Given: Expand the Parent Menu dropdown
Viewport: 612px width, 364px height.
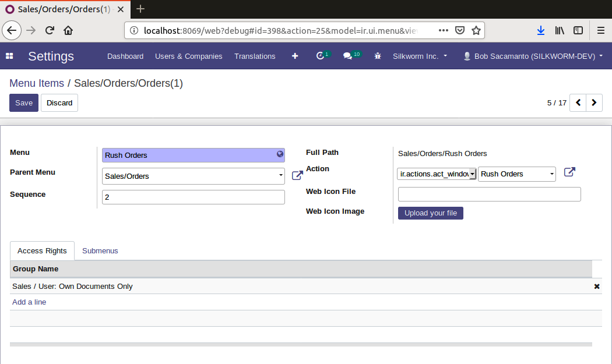Looking at the screenshot, I should (280, 175).
